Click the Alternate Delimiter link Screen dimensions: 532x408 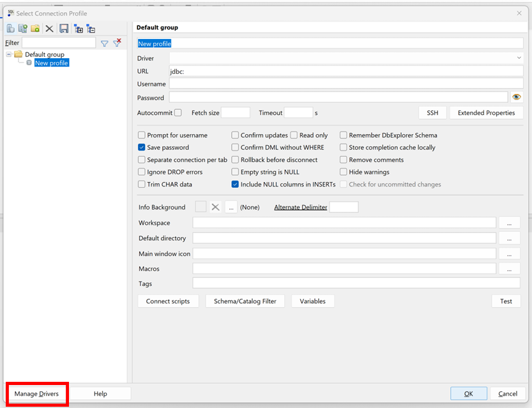coord(301,208)
